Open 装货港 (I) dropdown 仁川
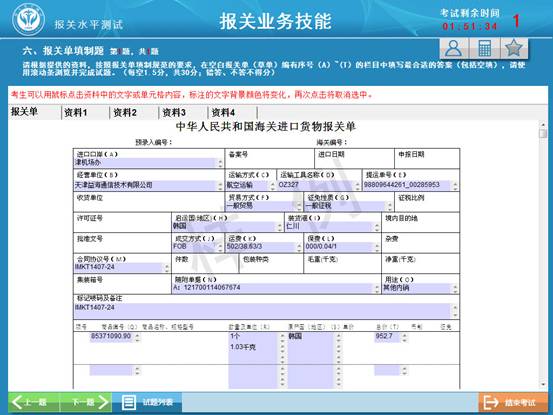The width and height of the screenshot is (553, 415). click(332, 226)
